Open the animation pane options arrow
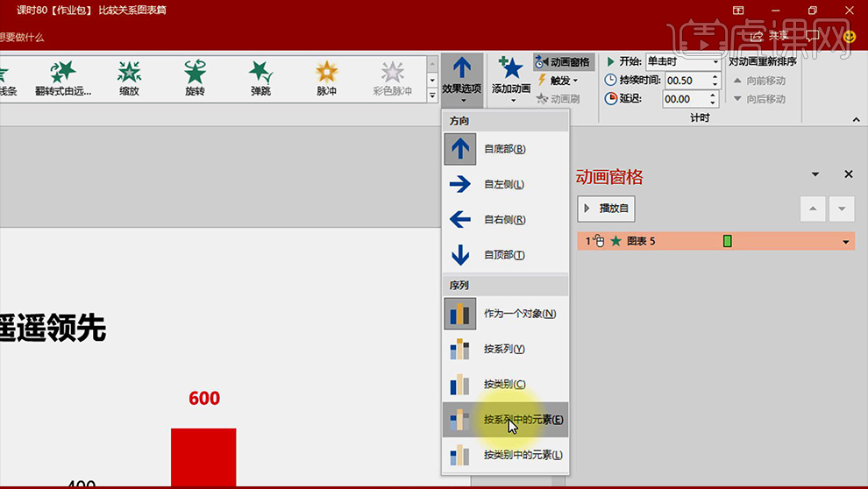 [815, 174]
